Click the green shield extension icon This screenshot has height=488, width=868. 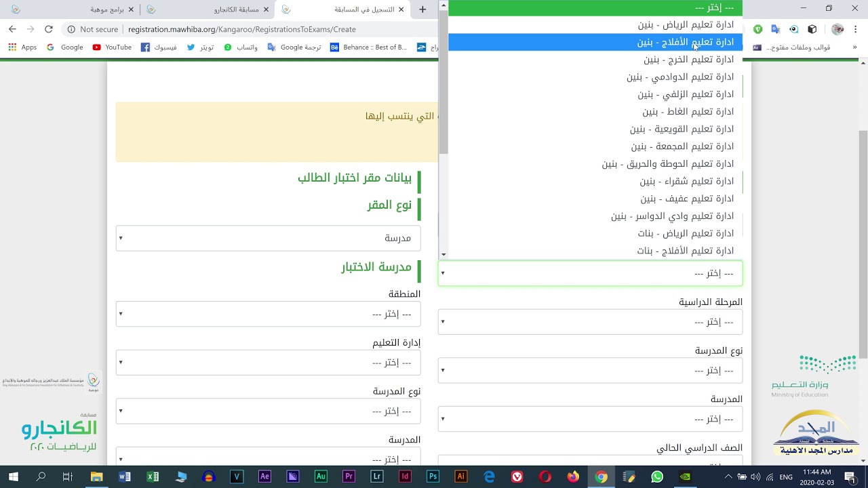pos(758,29)
